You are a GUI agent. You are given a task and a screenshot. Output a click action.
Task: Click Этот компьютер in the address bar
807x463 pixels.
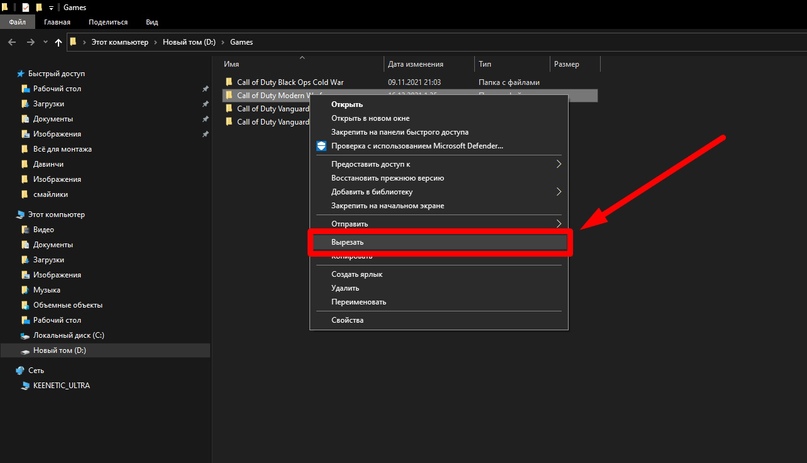tap(120, 42)
